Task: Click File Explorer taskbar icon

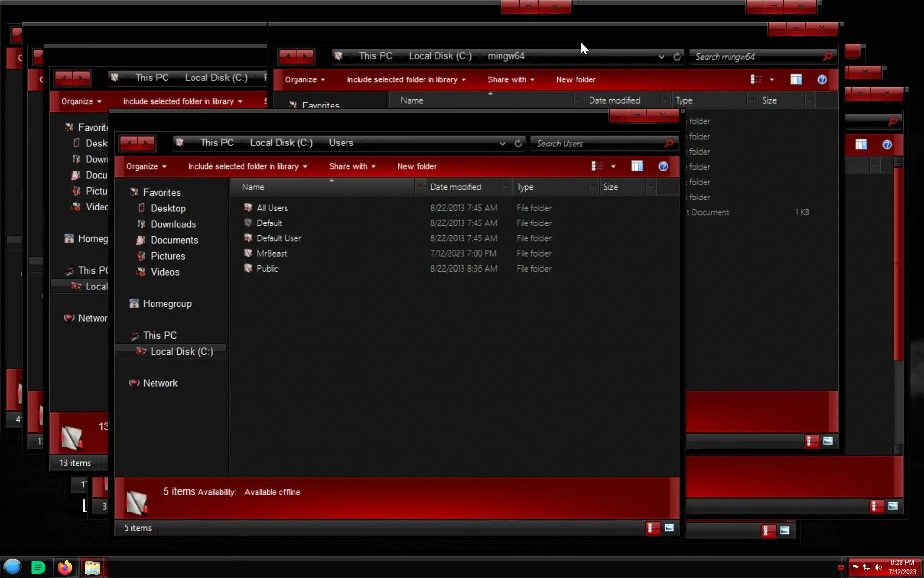Action: point(92,567)
